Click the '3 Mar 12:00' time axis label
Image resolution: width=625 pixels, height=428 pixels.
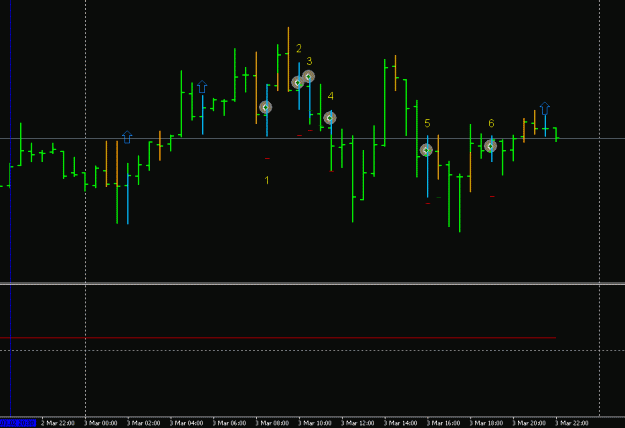358,423
